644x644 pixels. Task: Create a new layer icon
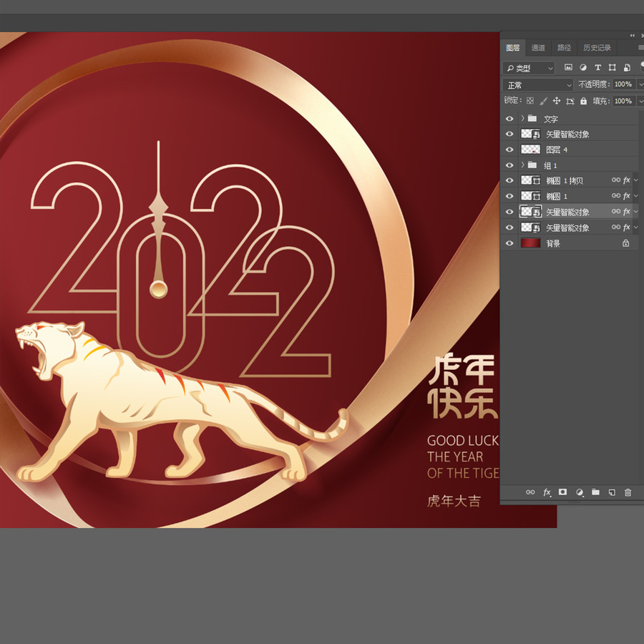[612, 492]
